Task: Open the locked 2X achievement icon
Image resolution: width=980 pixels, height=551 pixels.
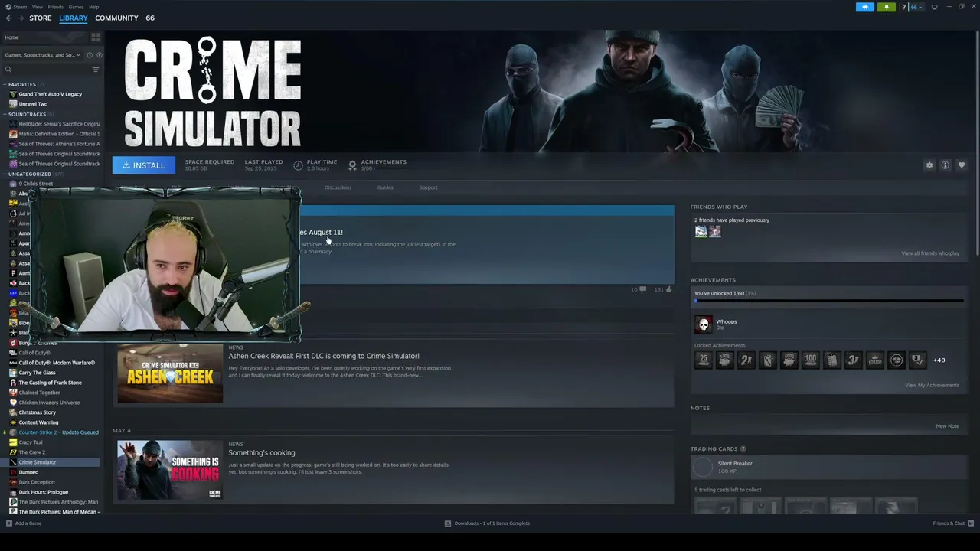Action: (746, 360)
